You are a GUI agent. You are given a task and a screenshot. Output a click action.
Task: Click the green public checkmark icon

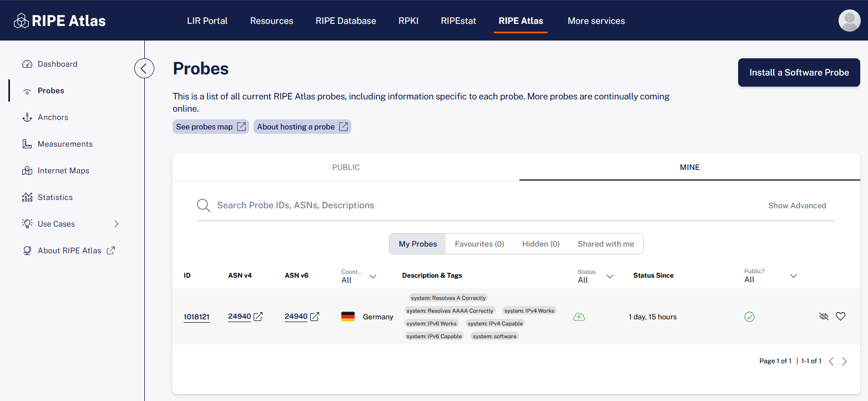[x=749, y=317]
